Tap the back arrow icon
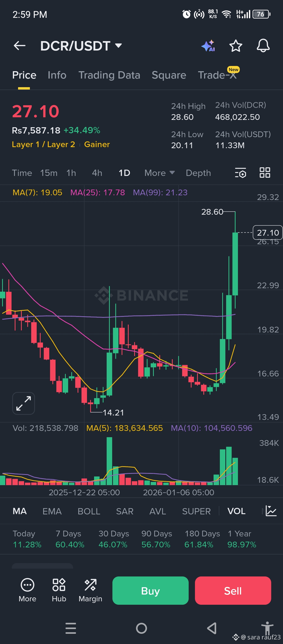This screenshot has width=283, height=644. point(20,46)
